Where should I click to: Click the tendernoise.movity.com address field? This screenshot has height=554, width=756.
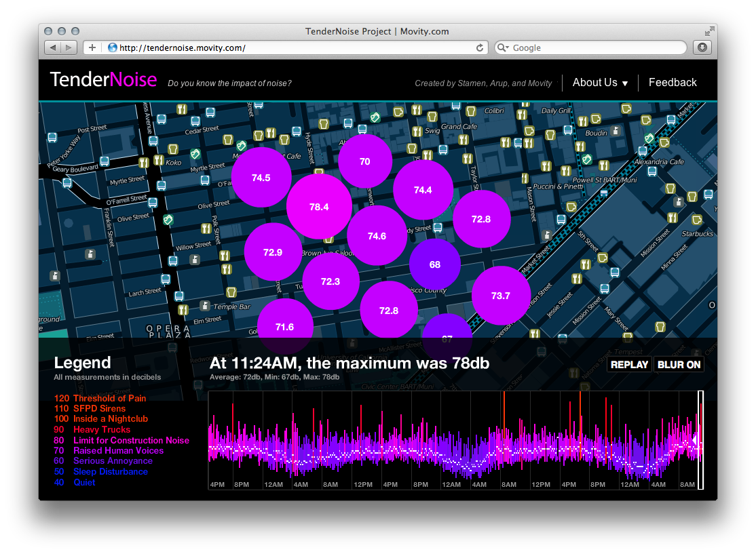click(x=292, y=47)
